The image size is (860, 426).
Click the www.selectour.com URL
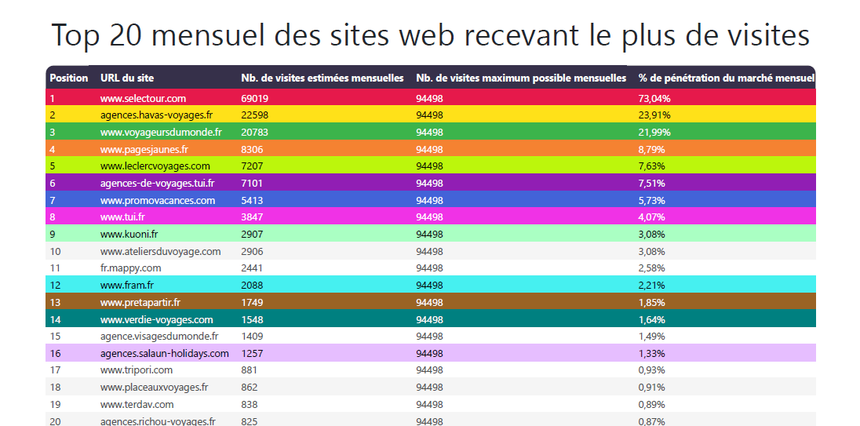(x=143, y=98)
